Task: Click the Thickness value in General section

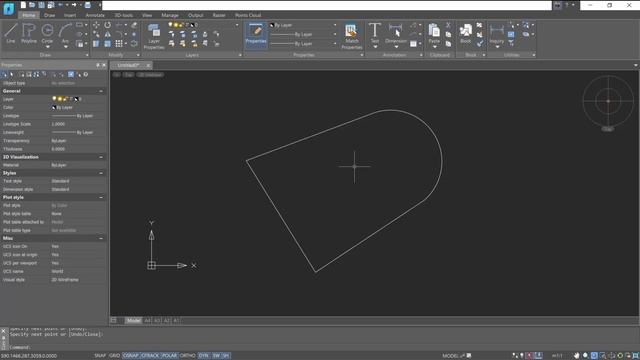Action: click(x=78, y=149)
